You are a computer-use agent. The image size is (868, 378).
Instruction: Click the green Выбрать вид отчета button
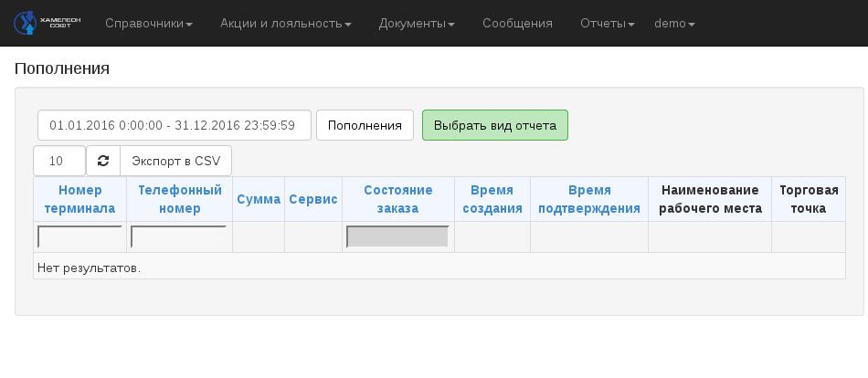[495, 125]
